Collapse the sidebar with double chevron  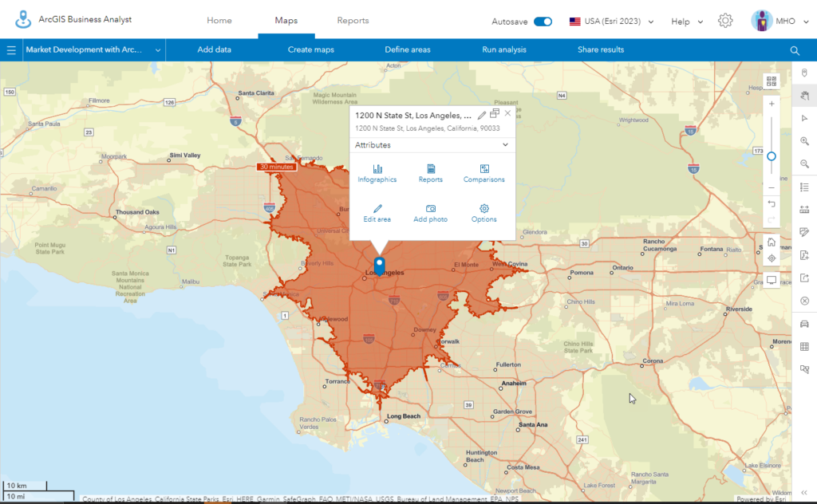(x=804, y=493)
